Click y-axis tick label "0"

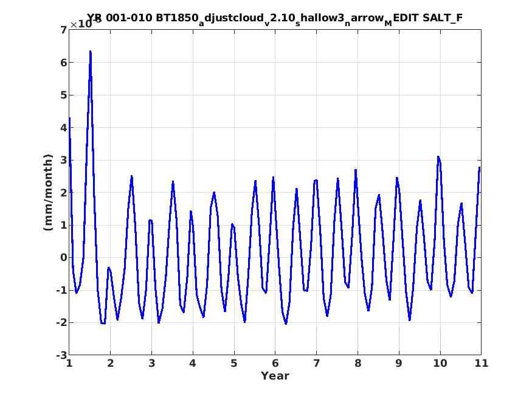[64, 258]
